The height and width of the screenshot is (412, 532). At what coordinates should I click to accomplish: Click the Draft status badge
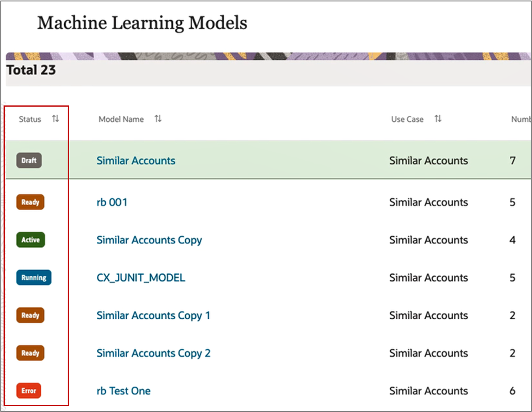coord(29,161)
